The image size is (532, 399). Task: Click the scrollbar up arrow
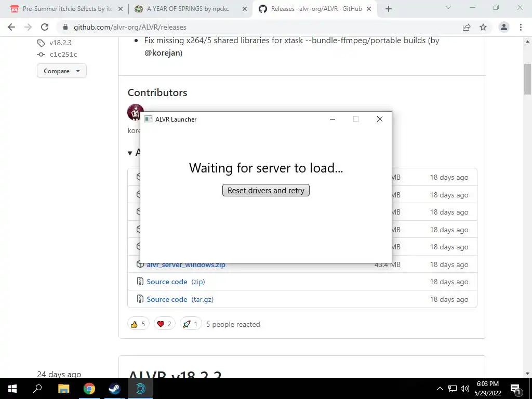(527, 42)
